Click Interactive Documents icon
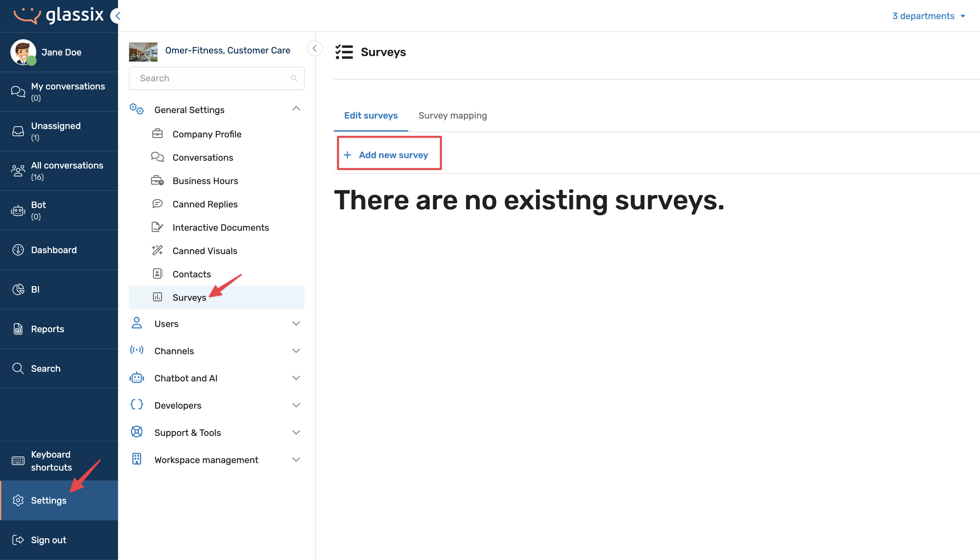 tap(157, 227)
